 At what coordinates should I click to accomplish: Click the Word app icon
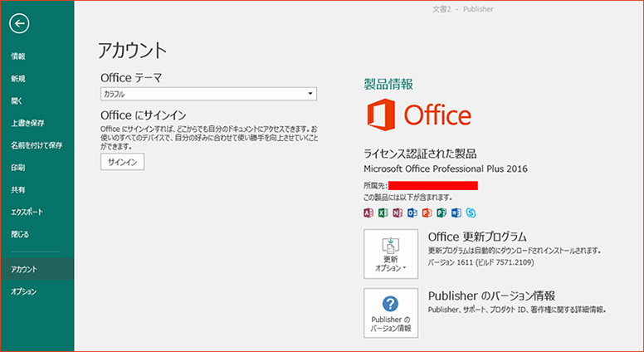456,213
